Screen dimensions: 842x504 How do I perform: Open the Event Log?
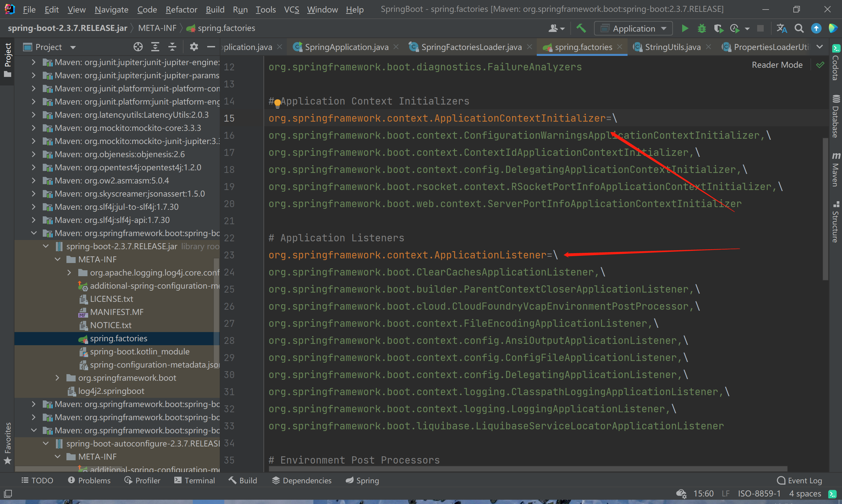click(800, 481)
